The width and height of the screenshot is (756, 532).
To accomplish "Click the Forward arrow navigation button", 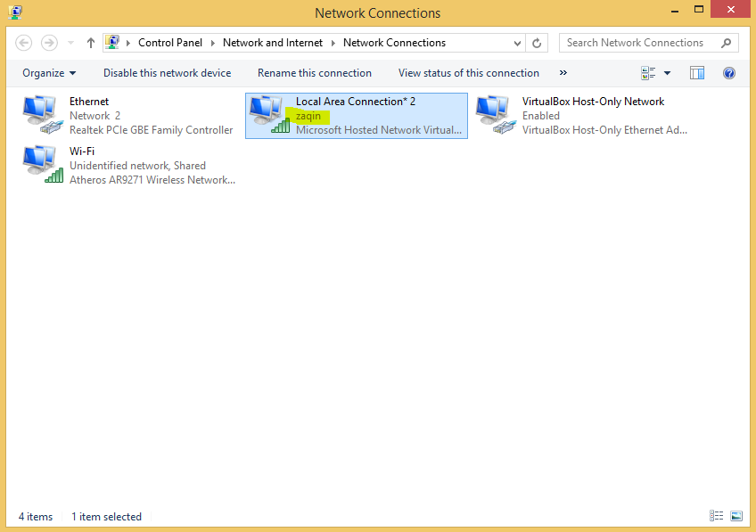I will point(49,43).
